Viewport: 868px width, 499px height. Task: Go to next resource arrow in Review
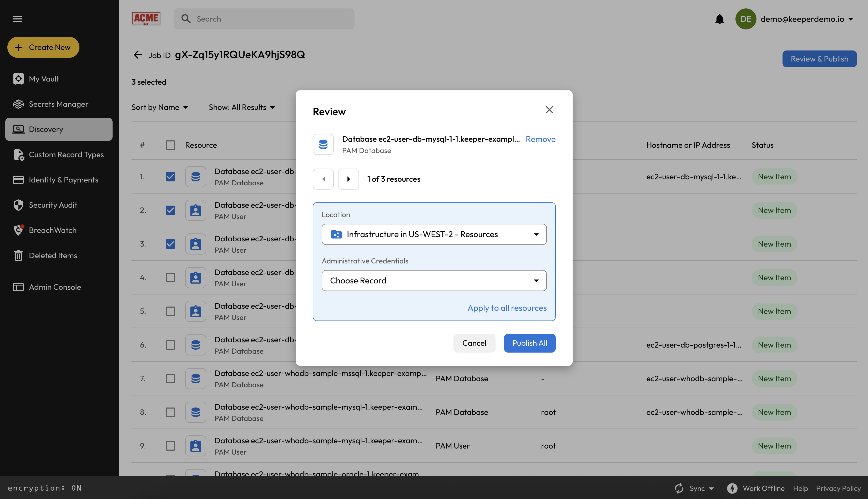click(348, 179)
